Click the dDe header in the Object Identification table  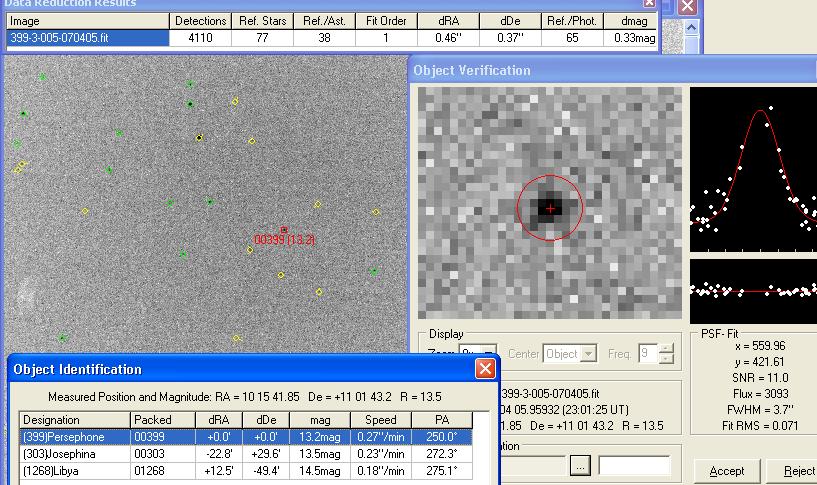coord(266,420)
